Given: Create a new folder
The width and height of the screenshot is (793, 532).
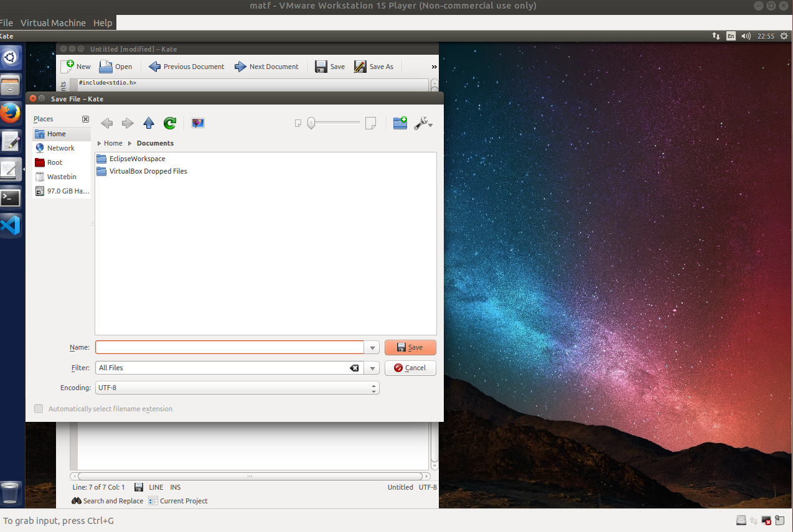Looking at the screenshot, I should [x=400, y=123].
